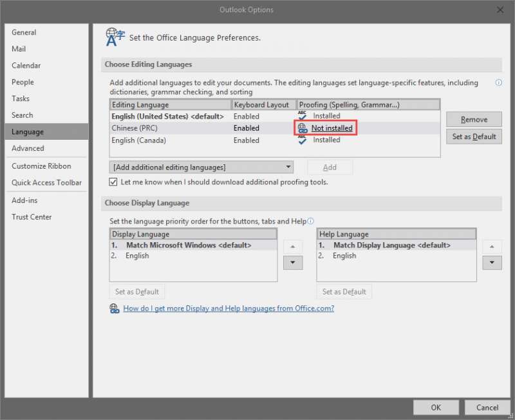The image size is (515, 420).
Task: Select 'Match Microsoft Windows <default>' display language
Action: (x=193, y=245)
